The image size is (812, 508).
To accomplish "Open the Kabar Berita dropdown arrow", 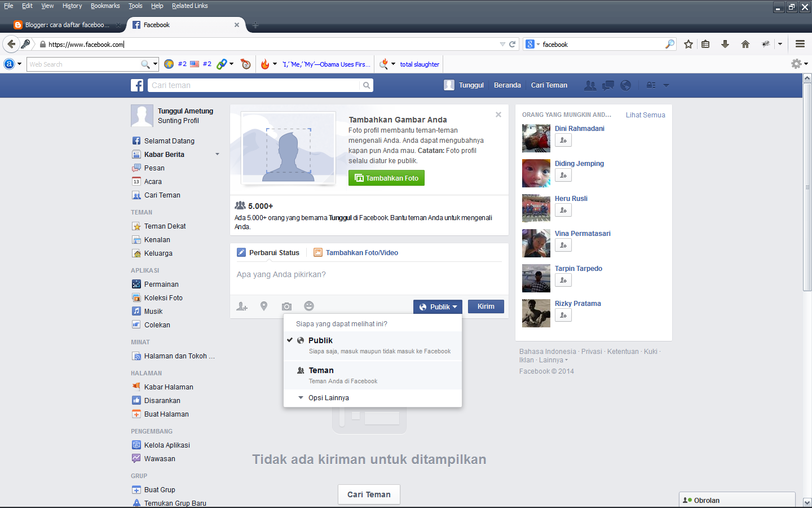I will pyautogui.click(x=217, y=154).
